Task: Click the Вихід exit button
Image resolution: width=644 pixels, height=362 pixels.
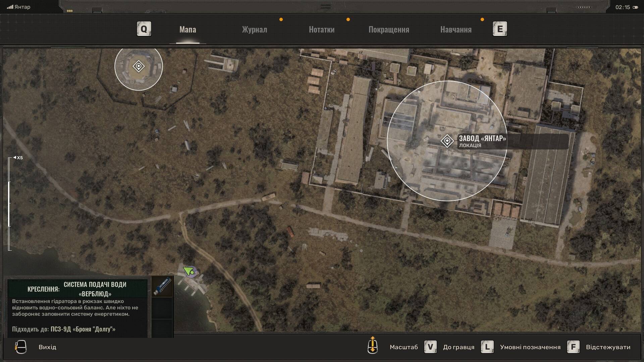Action: click(47, 347)
